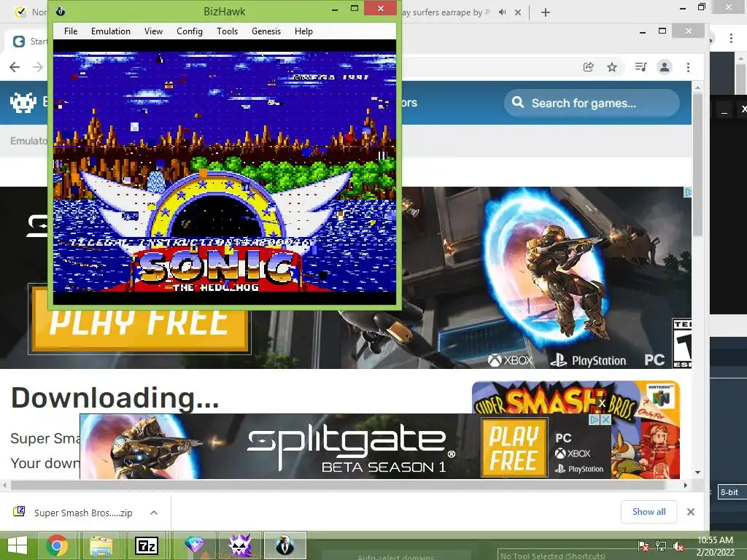747x560 pixels.
Task: Click Chrome's forward arrow button
Action: click(38, 67)
